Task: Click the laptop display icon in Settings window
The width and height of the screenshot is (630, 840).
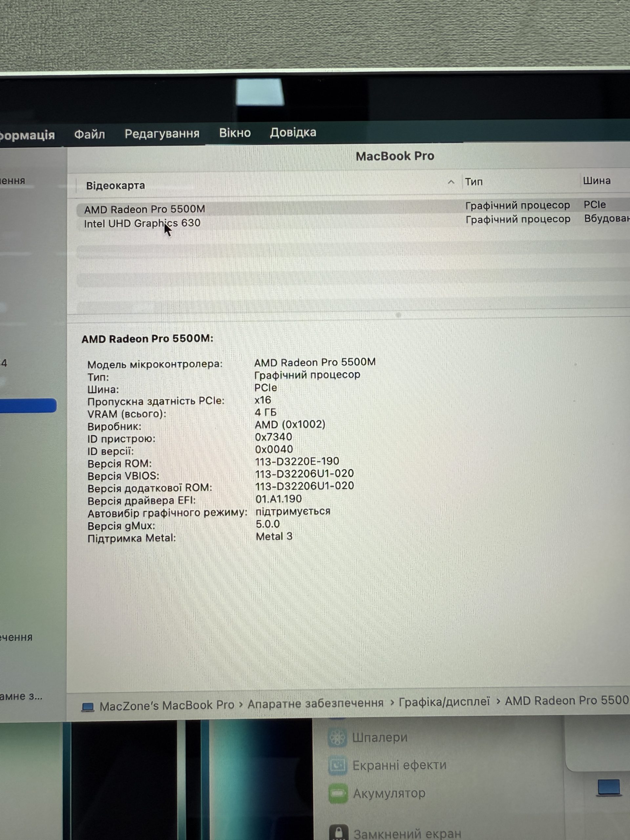Action: click(x=609, y=788)
